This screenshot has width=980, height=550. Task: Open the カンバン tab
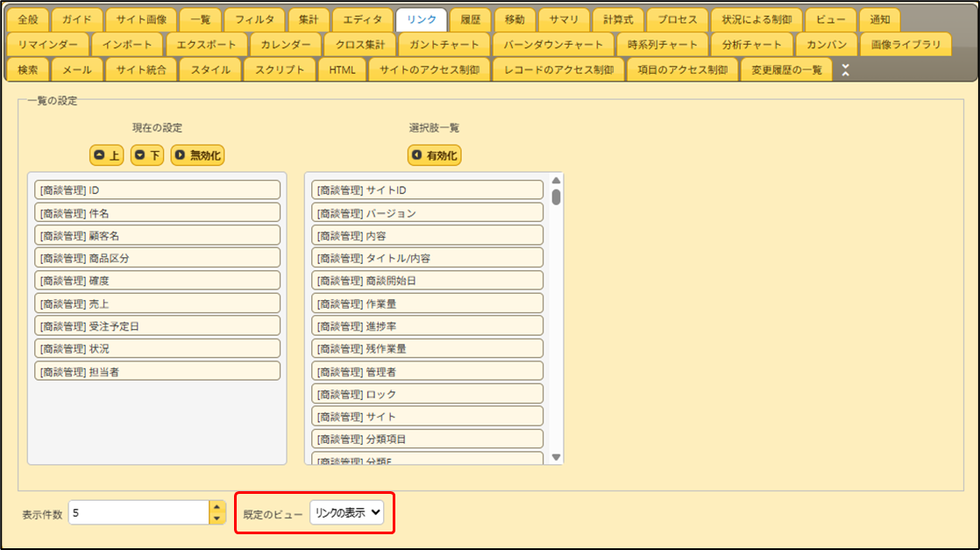tap(826, 44)
